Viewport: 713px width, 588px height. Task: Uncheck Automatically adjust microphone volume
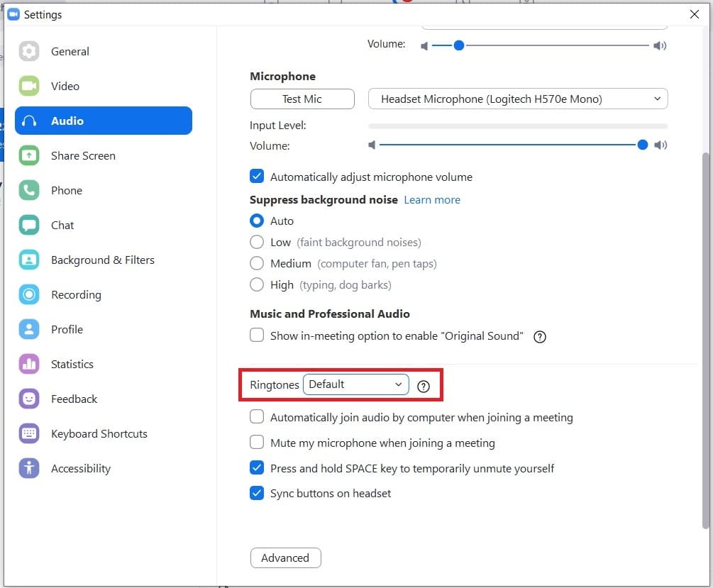(x=256, y=176)
